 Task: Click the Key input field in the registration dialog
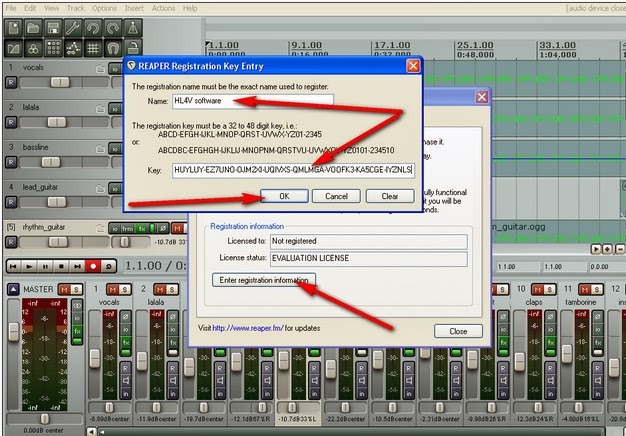tap(293, 170)
